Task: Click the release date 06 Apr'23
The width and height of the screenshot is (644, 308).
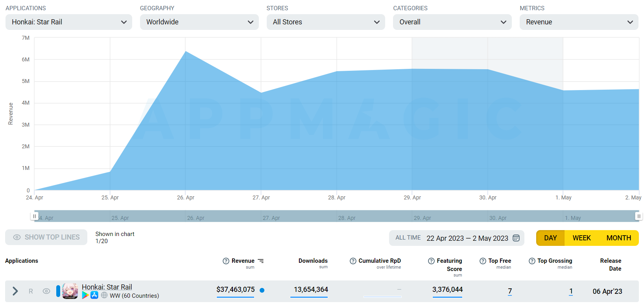Action: [x=607, y=291]
